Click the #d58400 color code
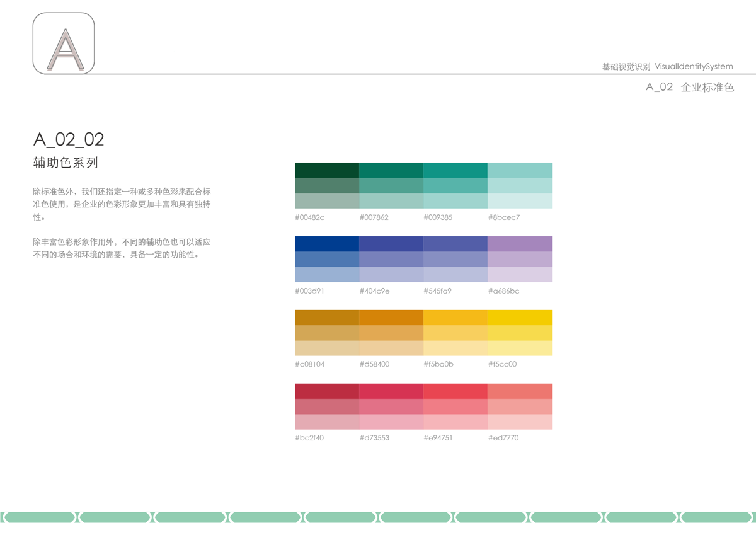This screenshot has width=756, height=535. [x=374, y=364]
